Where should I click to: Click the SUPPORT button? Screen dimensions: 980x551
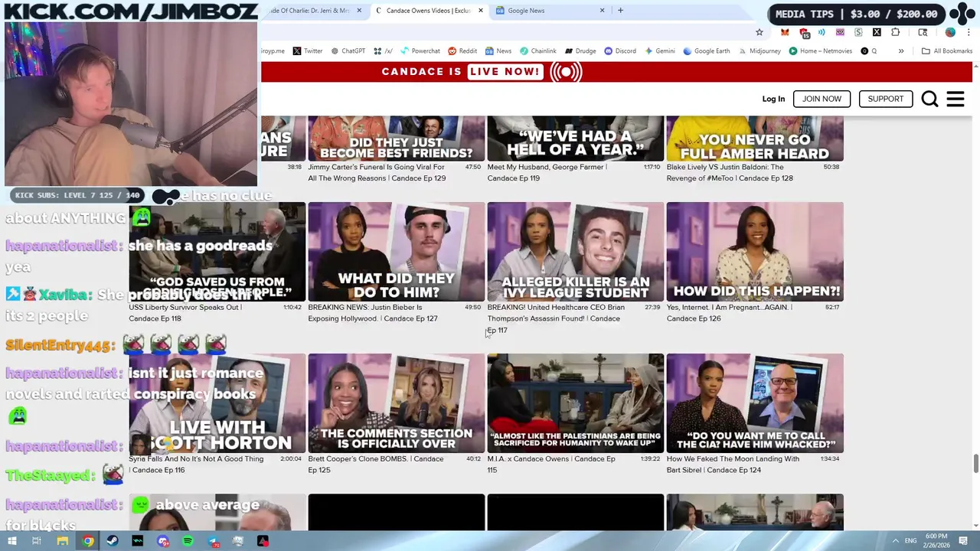point(886,99)
